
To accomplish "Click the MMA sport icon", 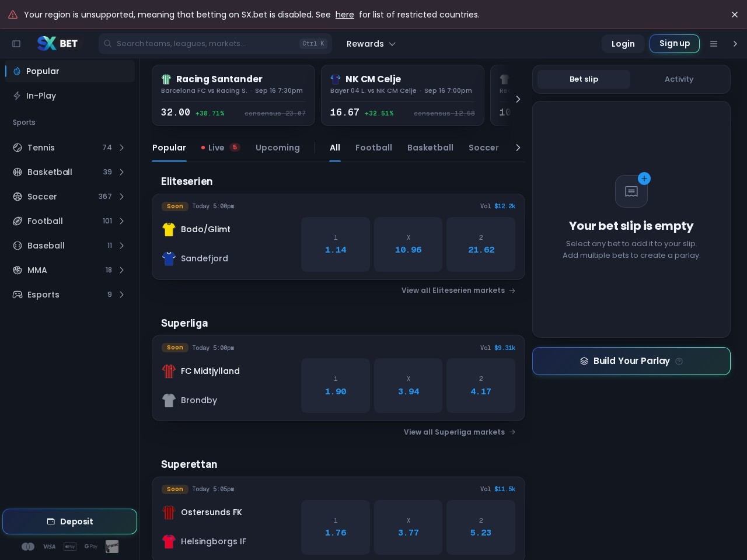I will point(18,270).
